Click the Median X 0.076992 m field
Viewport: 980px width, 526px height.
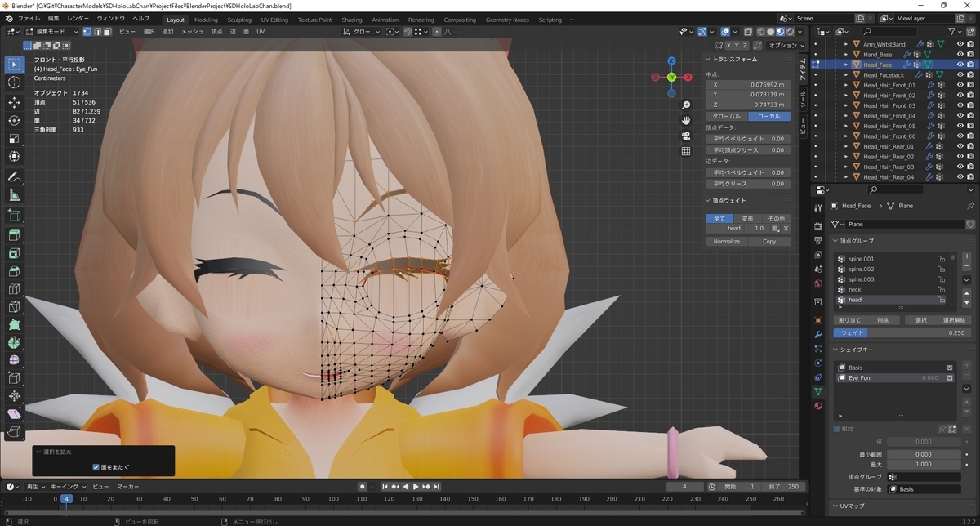tap(748, 84)
